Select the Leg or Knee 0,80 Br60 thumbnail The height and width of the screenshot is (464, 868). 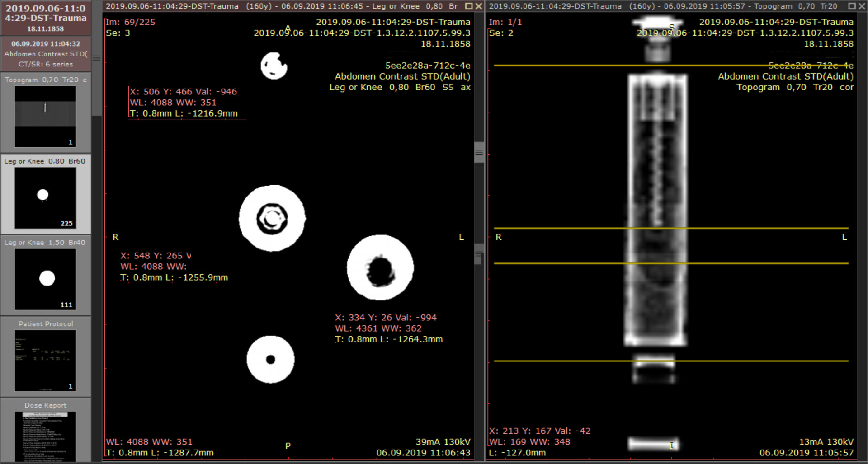coord(45,197)
